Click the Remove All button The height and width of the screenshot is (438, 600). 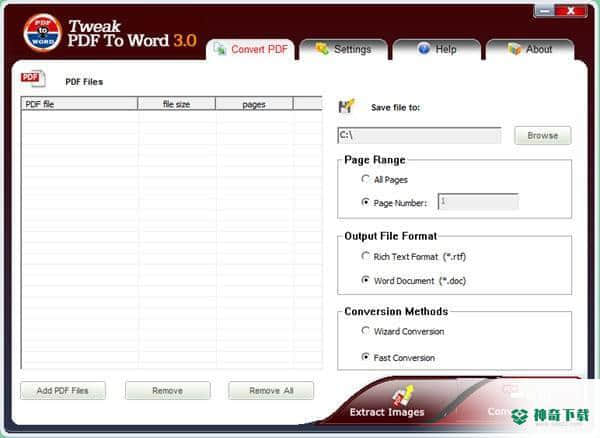click(x=271, y=391)
